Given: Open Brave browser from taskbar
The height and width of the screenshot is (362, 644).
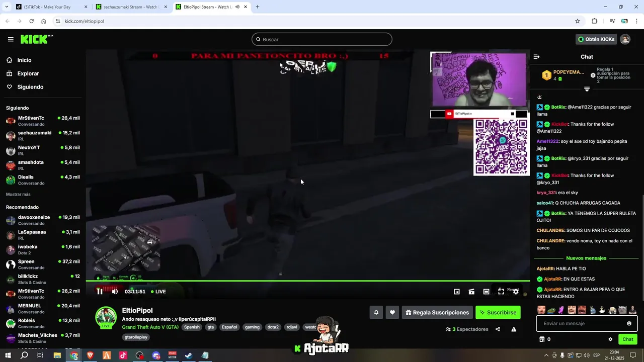Looking at the screenshot, I should [91, 355].
